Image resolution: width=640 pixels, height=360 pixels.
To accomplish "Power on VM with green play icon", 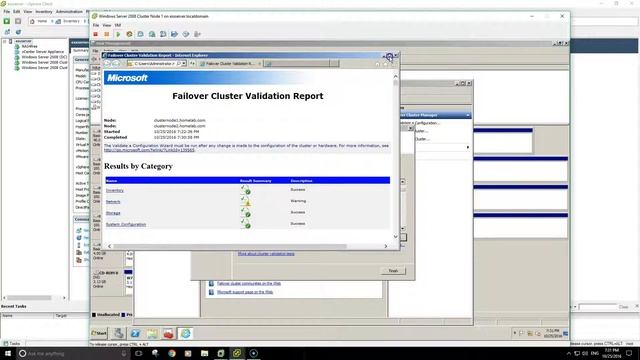I will 118,34.
